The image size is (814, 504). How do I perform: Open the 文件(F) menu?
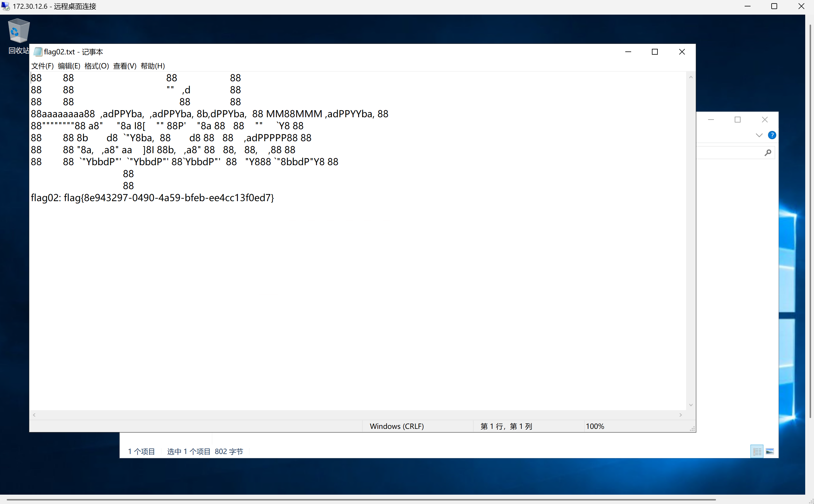pyautogui.click(x=42, y=66)
